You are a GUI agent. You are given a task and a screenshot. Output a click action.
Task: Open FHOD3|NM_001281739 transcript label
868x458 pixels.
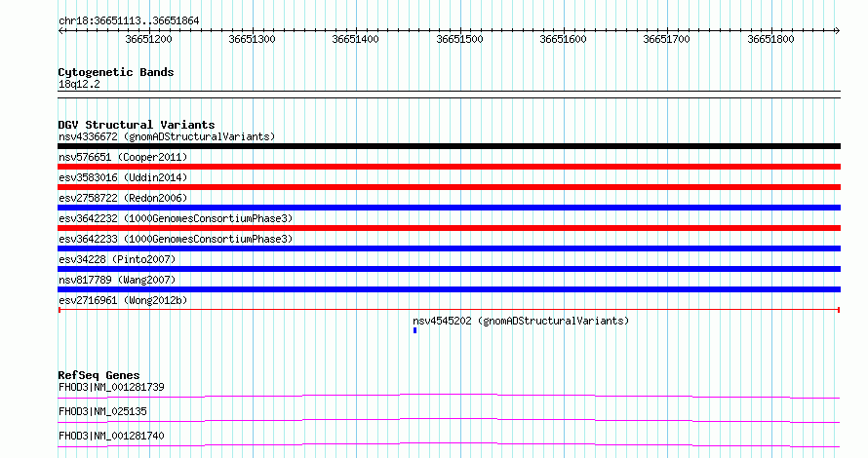click(x=111, y=387)
